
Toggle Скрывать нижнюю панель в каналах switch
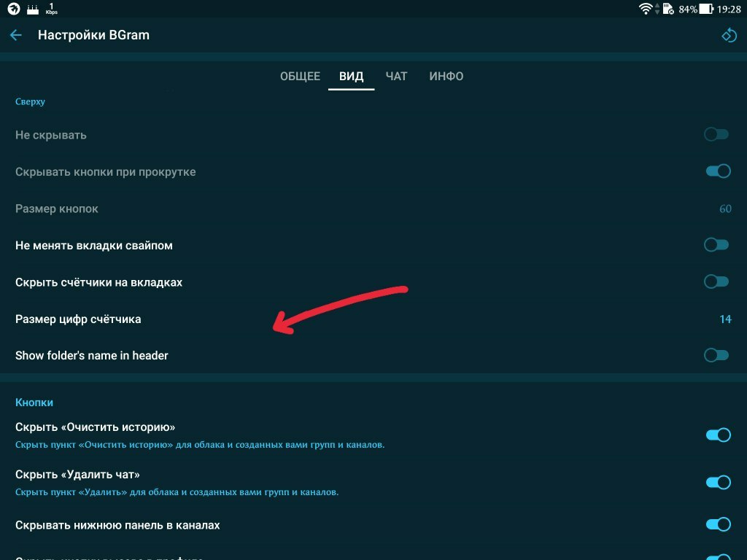click(718, 524)
